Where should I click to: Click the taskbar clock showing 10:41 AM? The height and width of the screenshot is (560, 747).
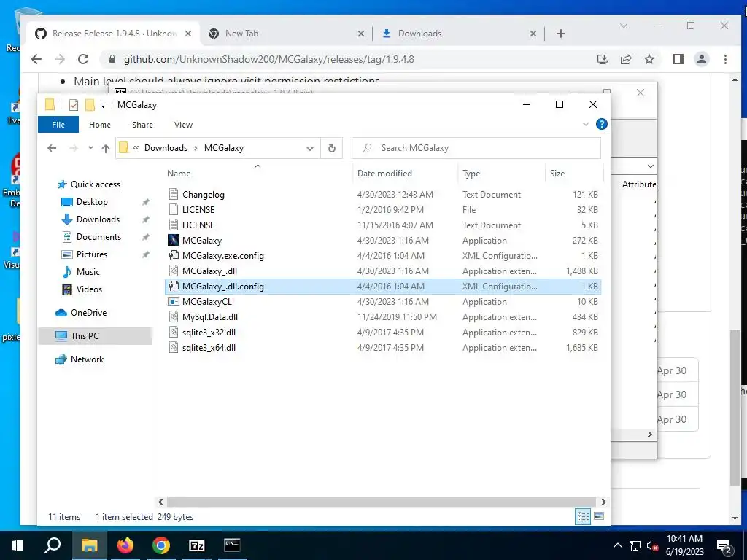coord(684,545)
